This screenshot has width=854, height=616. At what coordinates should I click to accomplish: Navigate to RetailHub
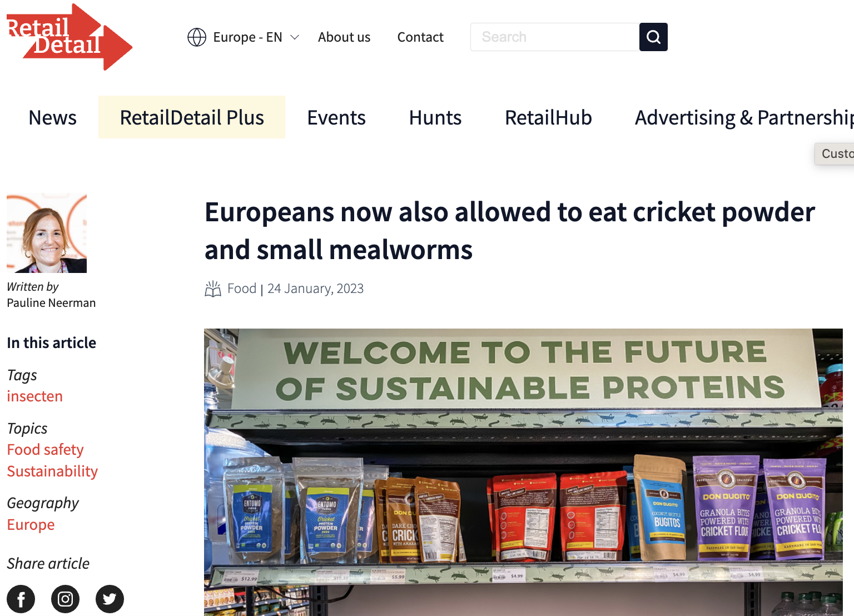[548, 117]
